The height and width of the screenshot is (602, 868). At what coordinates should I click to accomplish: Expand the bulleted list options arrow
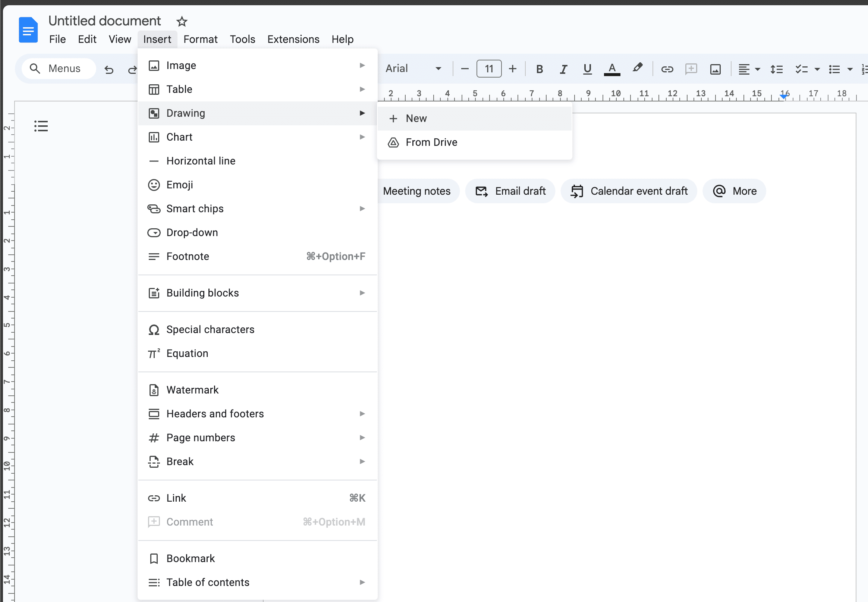[850, 69]
